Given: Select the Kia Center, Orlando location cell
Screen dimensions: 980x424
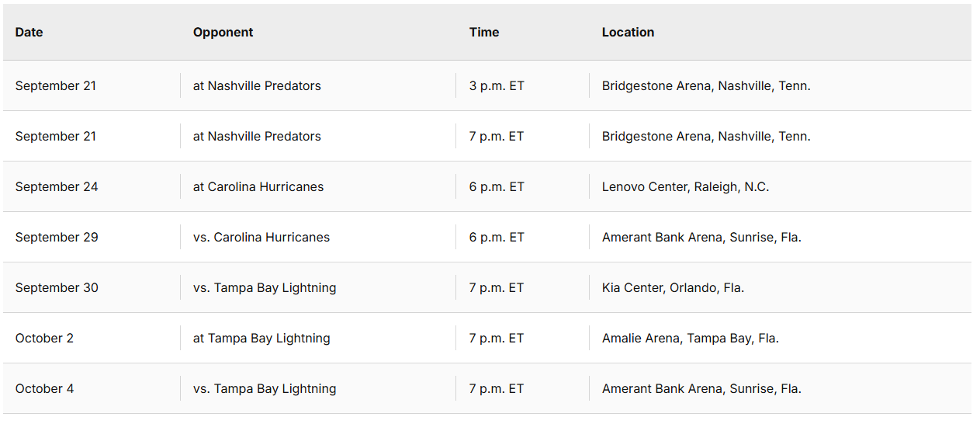Looking at the screenshot, I should point(673,288).
